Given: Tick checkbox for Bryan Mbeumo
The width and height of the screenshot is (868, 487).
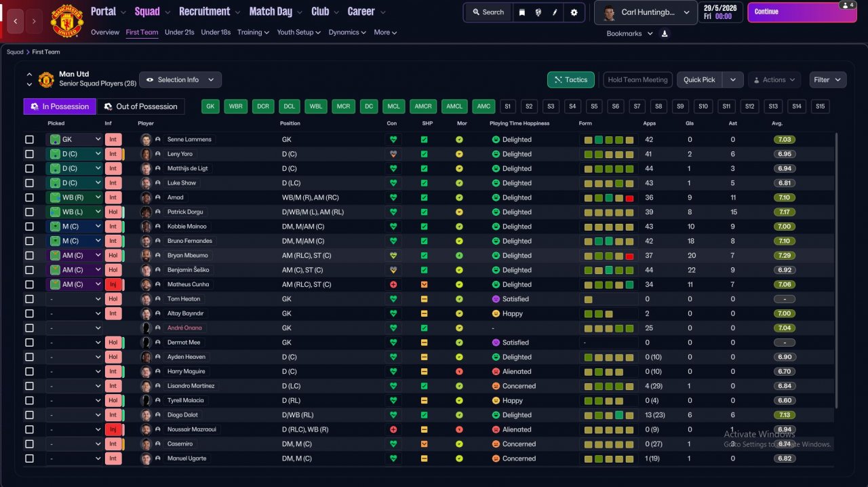Looking at the screenshot, I should point(29,256).
